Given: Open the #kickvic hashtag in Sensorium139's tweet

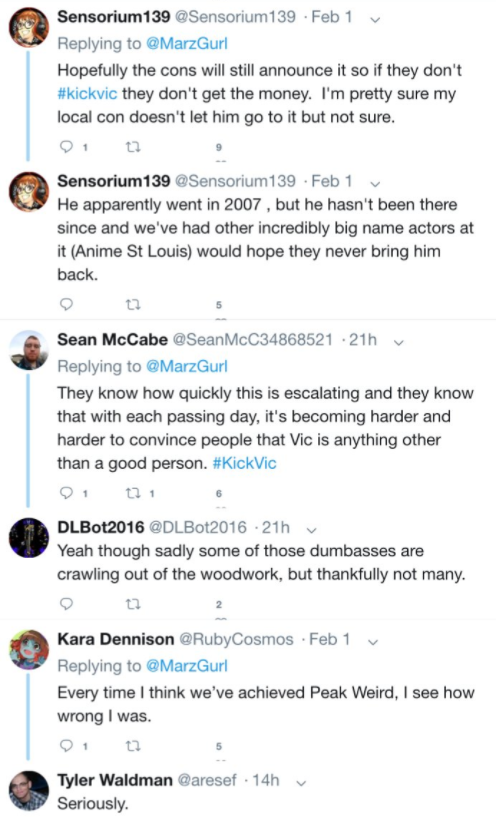Looking at the screenshot, I should pos(87,94).
